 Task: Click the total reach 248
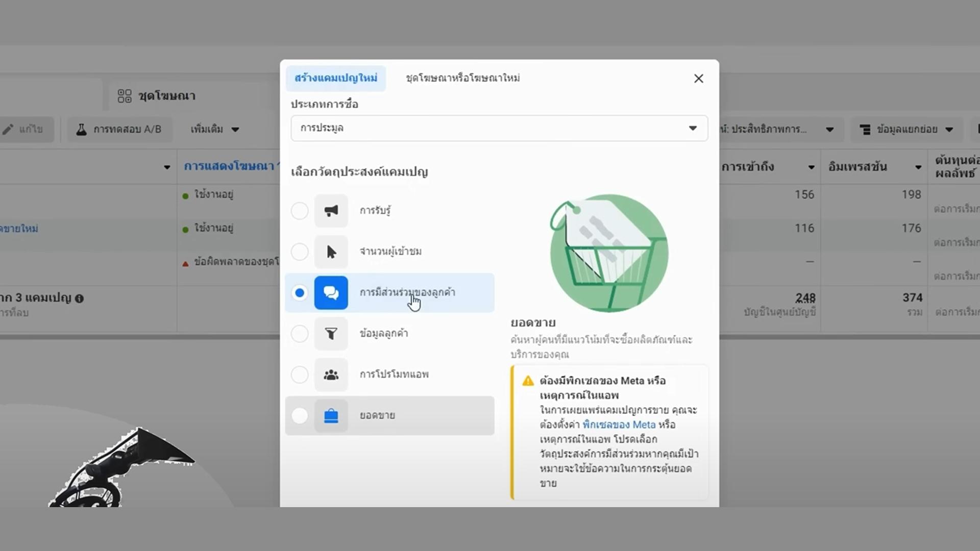point(805,298)
